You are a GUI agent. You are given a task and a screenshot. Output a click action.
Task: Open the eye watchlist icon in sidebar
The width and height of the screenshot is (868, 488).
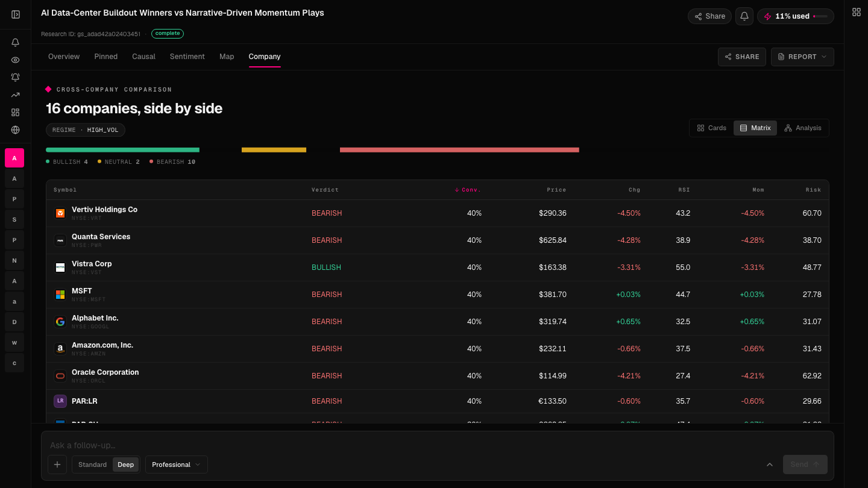[16, 60]
